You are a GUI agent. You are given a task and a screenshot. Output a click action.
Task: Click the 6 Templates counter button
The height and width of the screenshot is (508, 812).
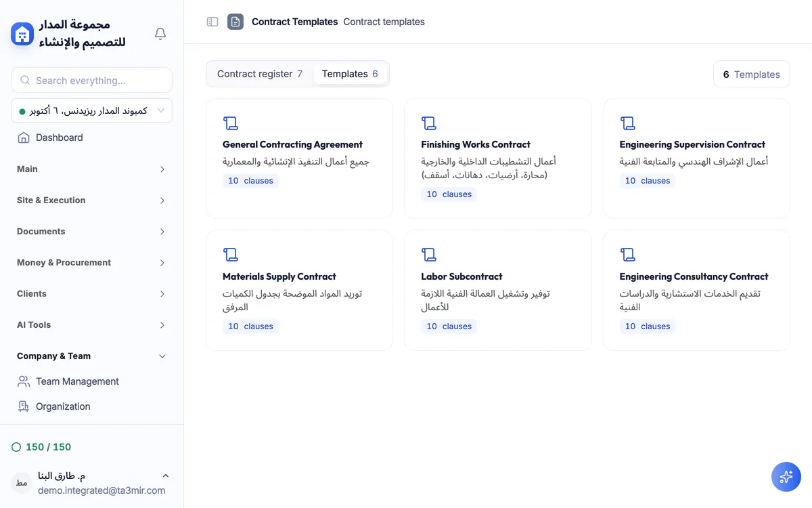pyautogui.click(x=752, y=75)
